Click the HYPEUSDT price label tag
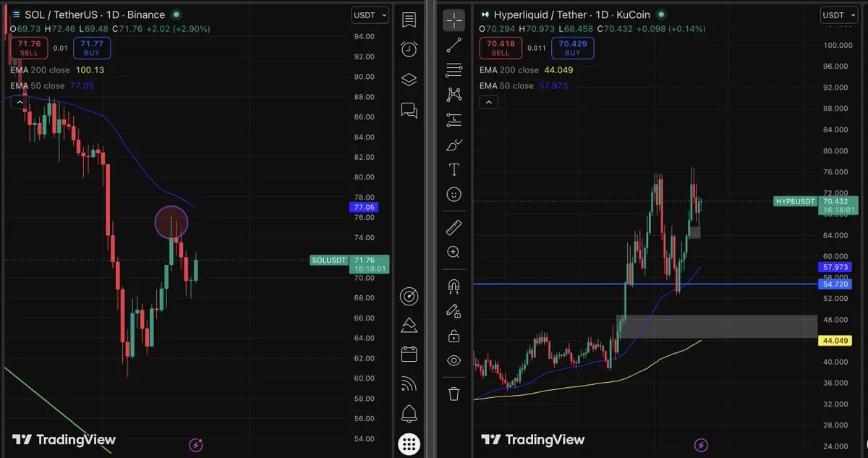868x458 pixels. pyautogui.click(x=795, y=201)
